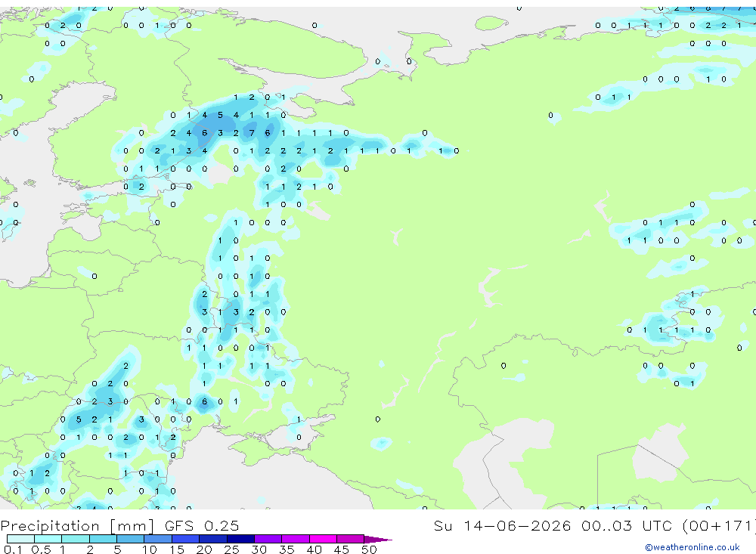
Task: Click the 'Su' weekday abbreviation
Action: point(443,525)
